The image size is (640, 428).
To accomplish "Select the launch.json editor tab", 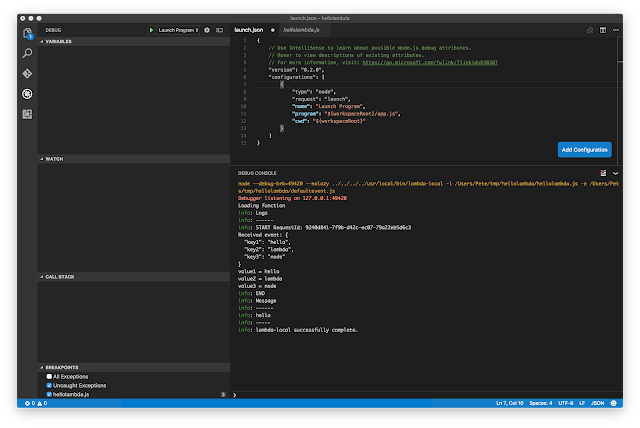I will (250, 30).
